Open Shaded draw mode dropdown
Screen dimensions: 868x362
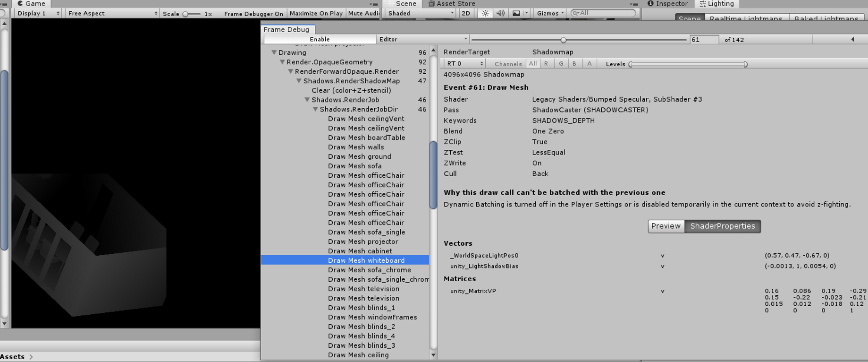coord(421,13)
